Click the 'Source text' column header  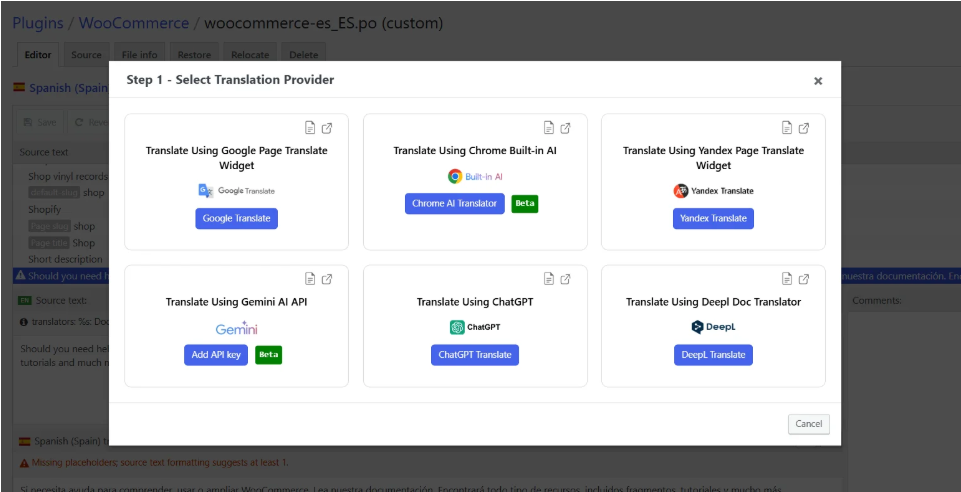click(44, 152)
